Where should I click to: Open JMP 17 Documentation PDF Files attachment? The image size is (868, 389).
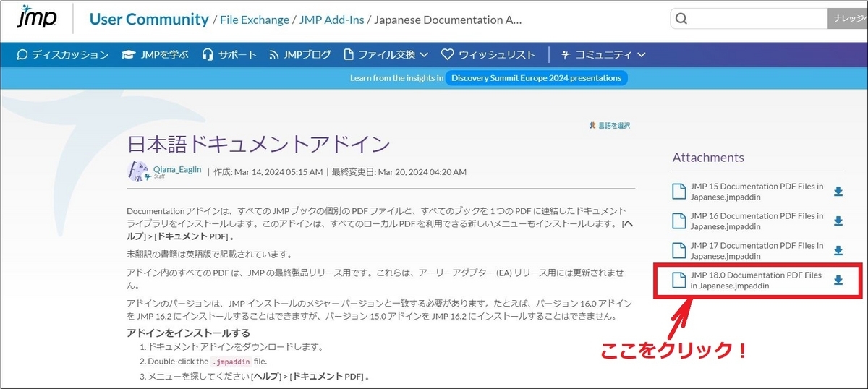757,250
